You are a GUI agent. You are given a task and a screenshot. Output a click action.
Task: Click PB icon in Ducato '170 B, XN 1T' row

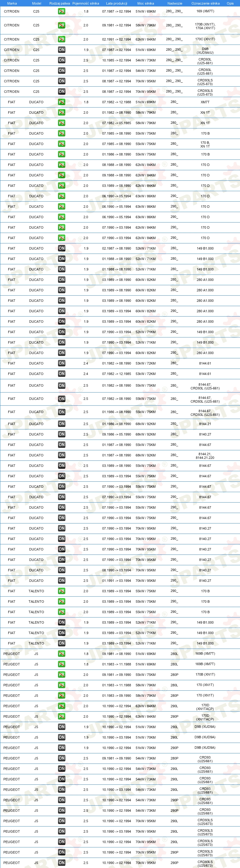coord(62,144)
